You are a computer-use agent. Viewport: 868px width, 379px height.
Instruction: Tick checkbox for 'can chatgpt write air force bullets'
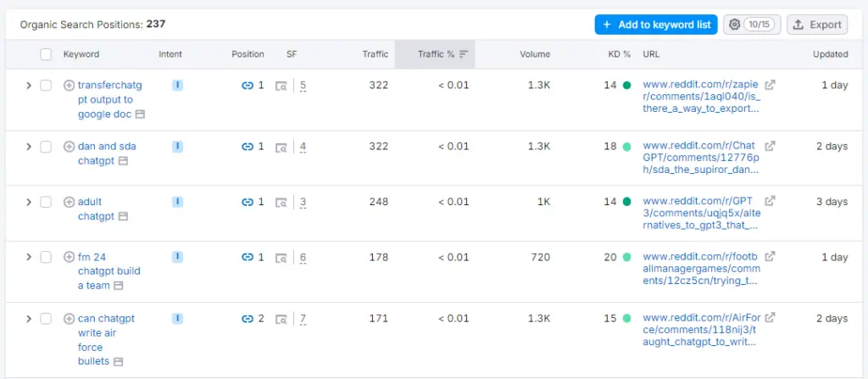[46, 319]
